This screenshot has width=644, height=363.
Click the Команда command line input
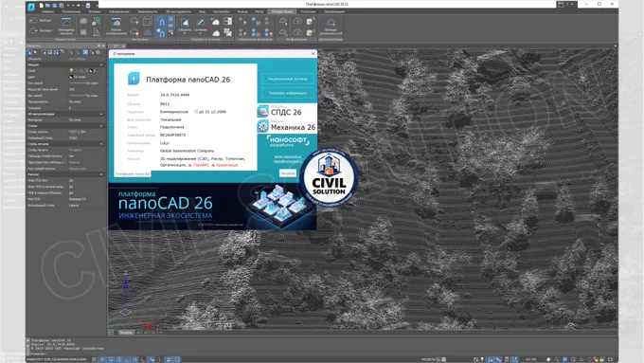320,354
